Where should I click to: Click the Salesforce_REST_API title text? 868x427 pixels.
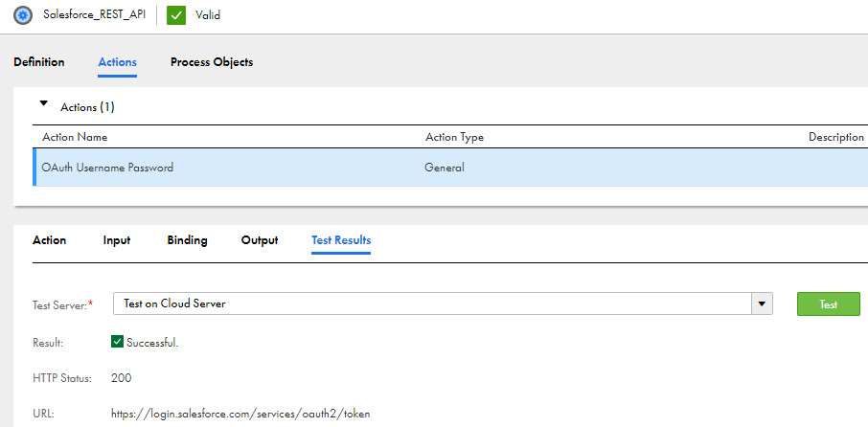click(95, 15)
